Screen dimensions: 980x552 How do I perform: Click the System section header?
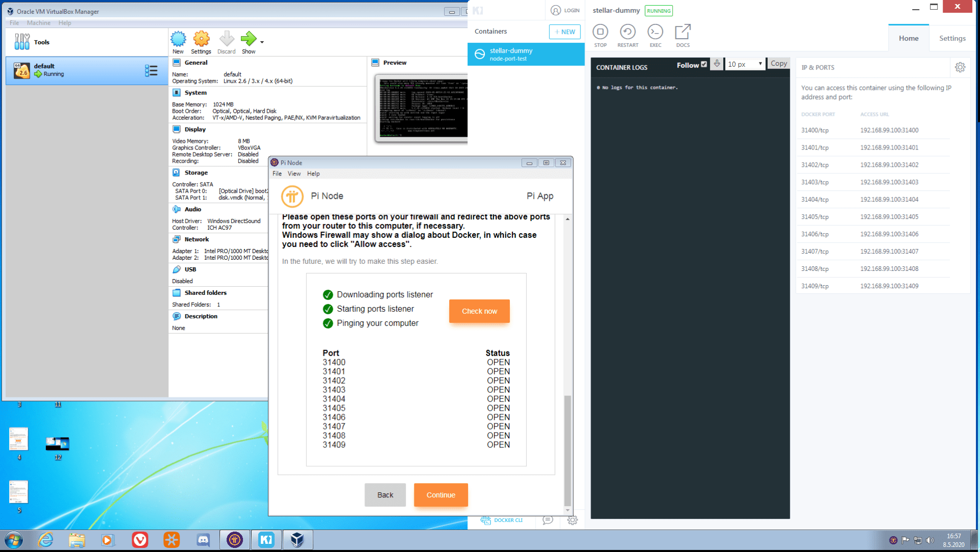[195, 93]
